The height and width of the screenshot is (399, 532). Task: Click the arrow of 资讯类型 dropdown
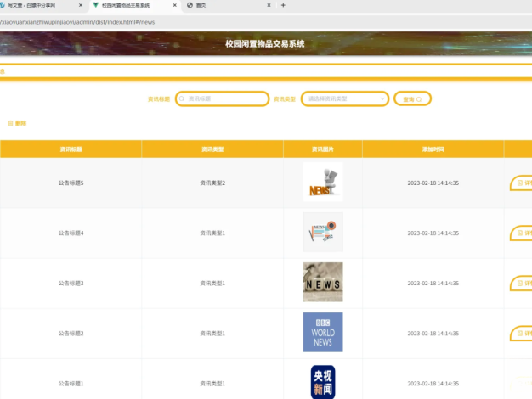382,98
